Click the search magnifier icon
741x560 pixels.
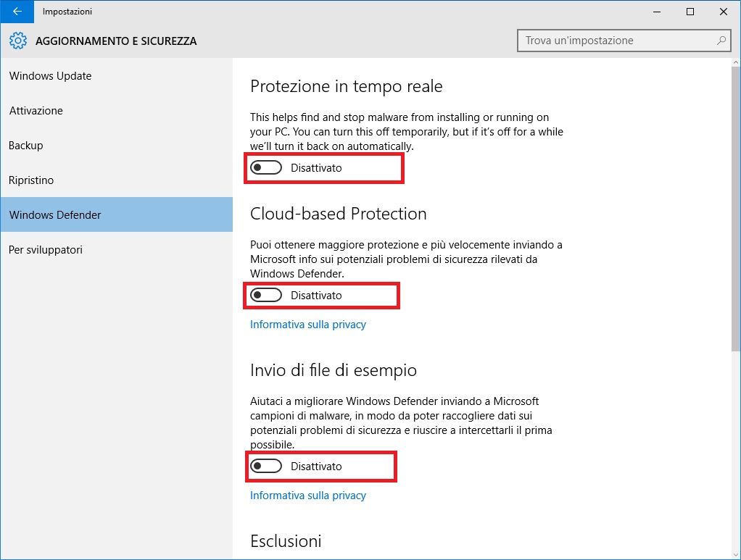pyautogui.click(x=721, y=41)
